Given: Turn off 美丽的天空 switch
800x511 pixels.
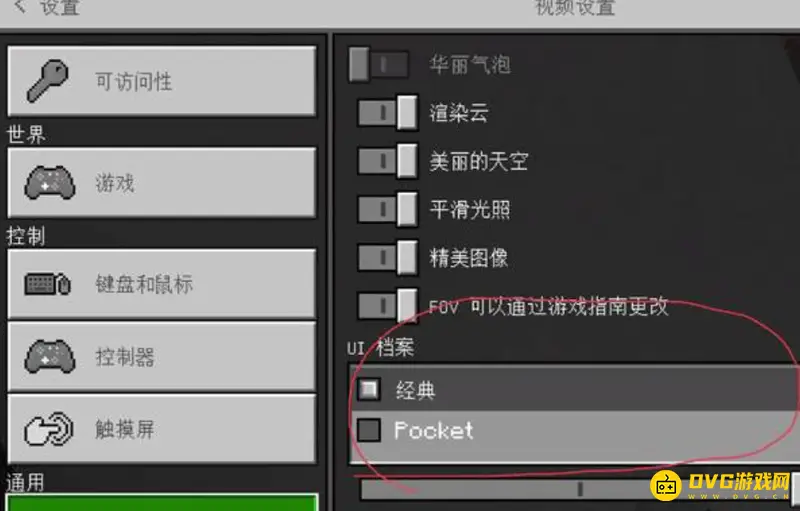Looking at the screenshot, I should (388, 161).
